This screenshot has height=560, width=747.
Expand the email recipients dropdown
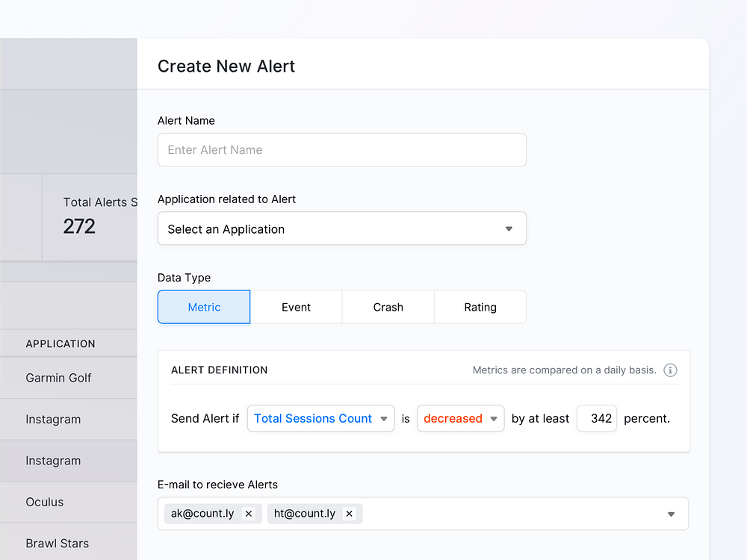point(670,514)
